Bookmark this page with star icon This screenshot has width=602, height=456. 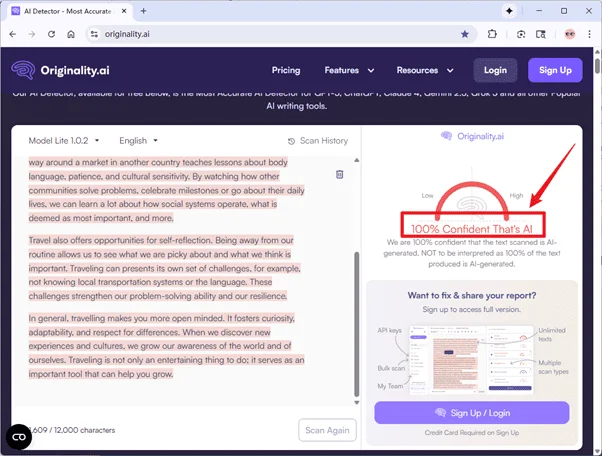point(465,33)
